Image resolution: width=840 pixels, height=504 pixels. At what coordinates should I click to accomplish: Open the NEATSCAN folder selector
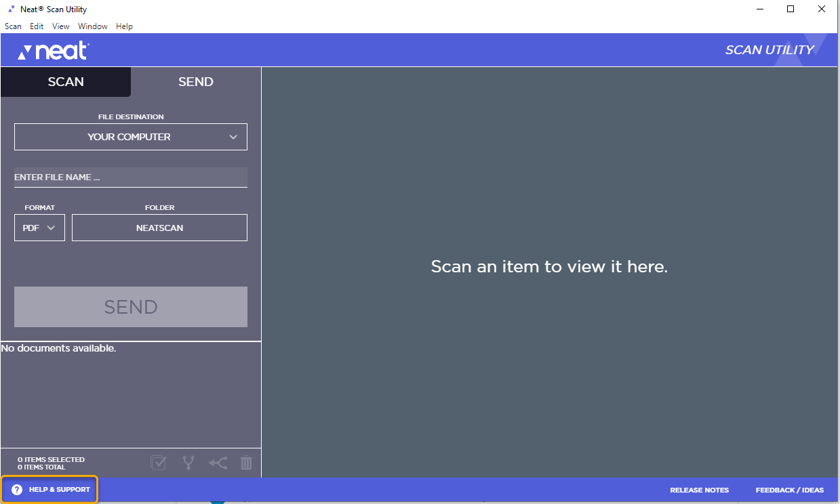(159, 228)
